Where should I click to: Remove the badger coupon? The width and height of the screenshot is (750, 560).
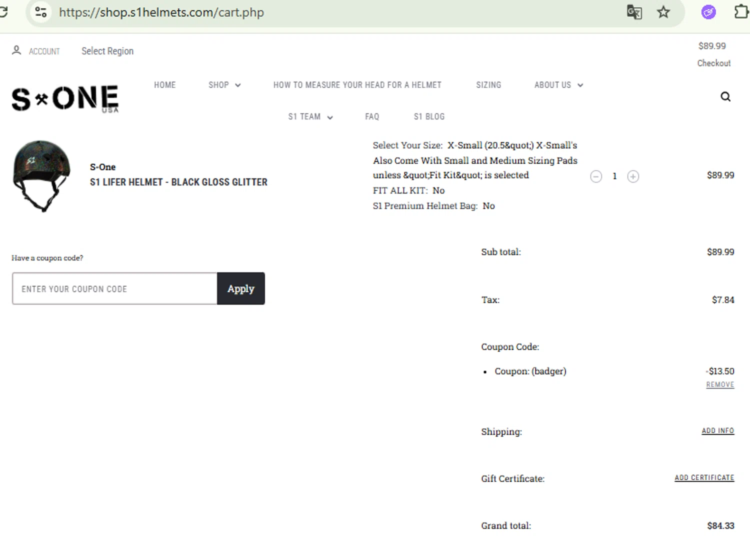(x=720, y=384)
